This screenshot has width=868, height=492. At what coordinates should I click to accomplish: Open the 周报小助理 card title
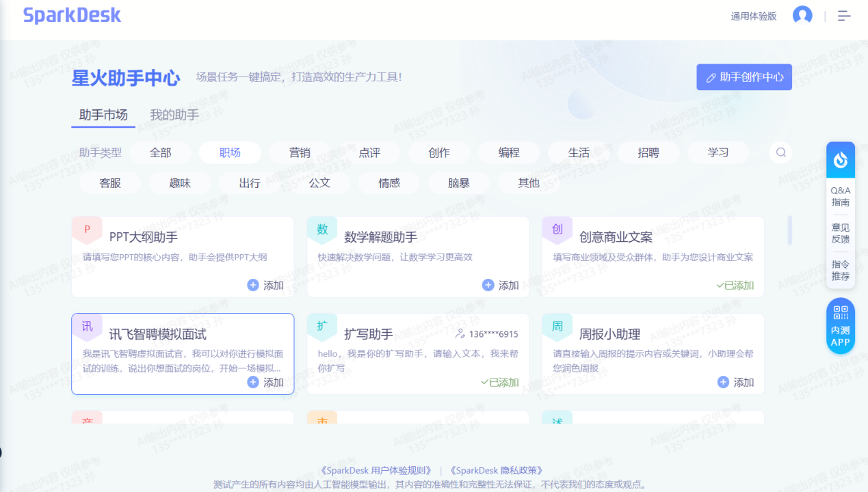[609, 334]
